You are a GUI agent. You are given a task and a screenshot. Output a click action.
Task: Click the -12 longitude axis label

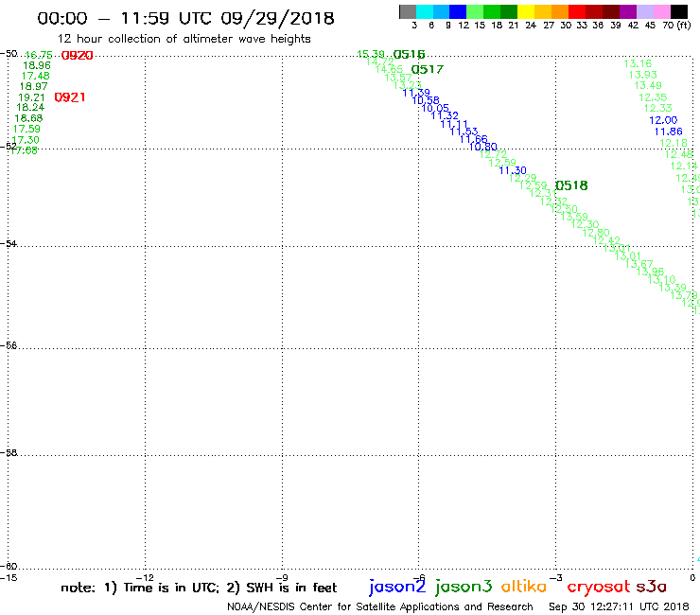(145, 578)
